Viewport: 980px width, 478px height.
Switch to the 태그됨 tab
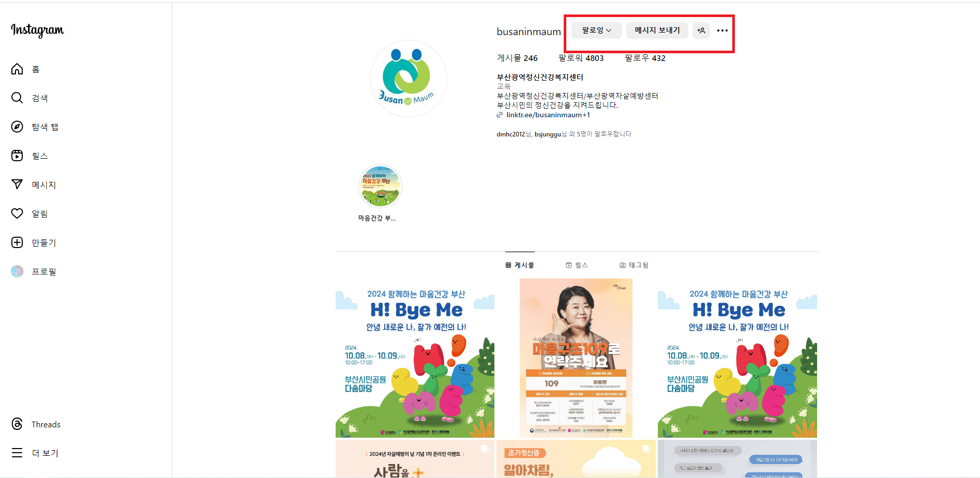(634, 265)
